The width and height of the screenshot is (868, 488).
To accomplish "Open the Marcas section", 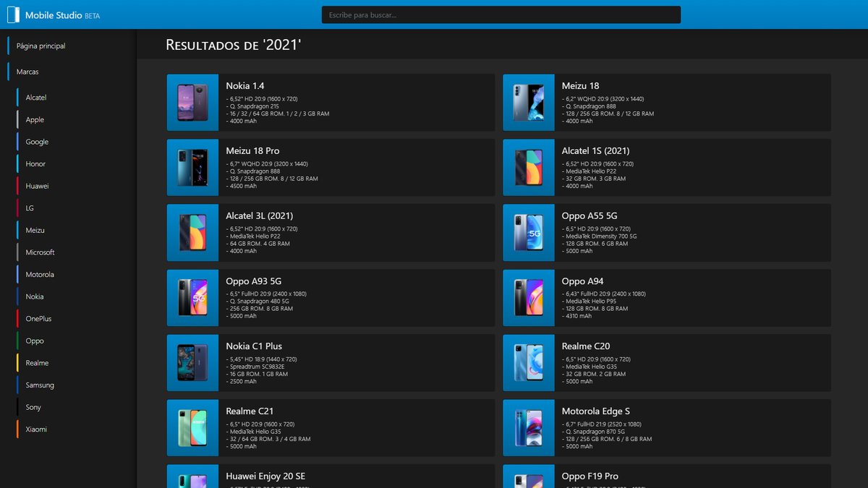I will click(x=27, y=72).
